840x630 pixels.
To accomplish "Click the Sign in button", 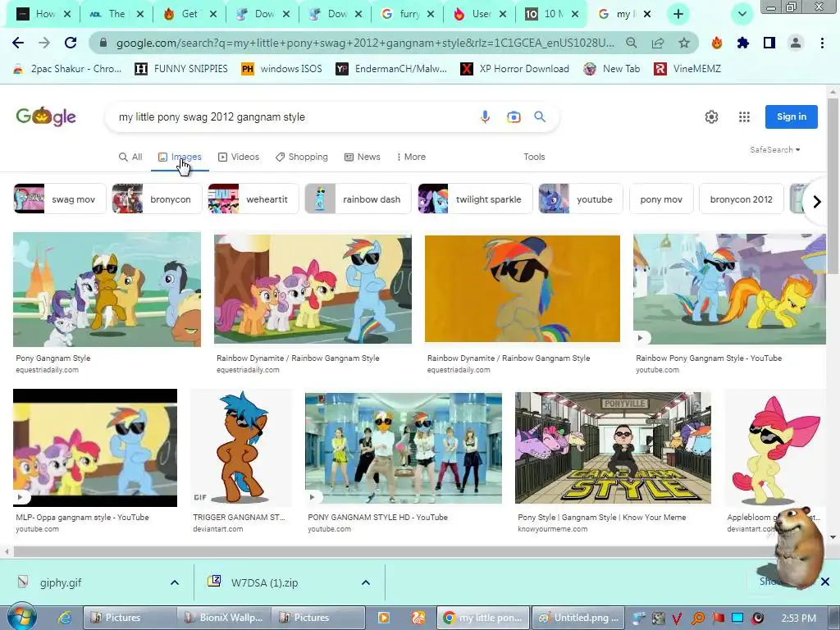I will click(792, 116).
